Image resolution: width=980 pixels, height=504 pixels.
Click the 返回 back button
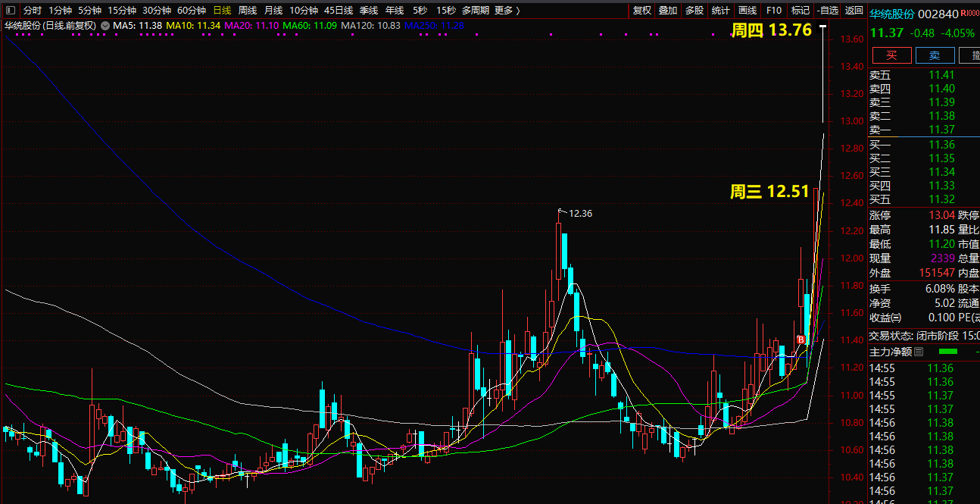click(x=854, y=11)
